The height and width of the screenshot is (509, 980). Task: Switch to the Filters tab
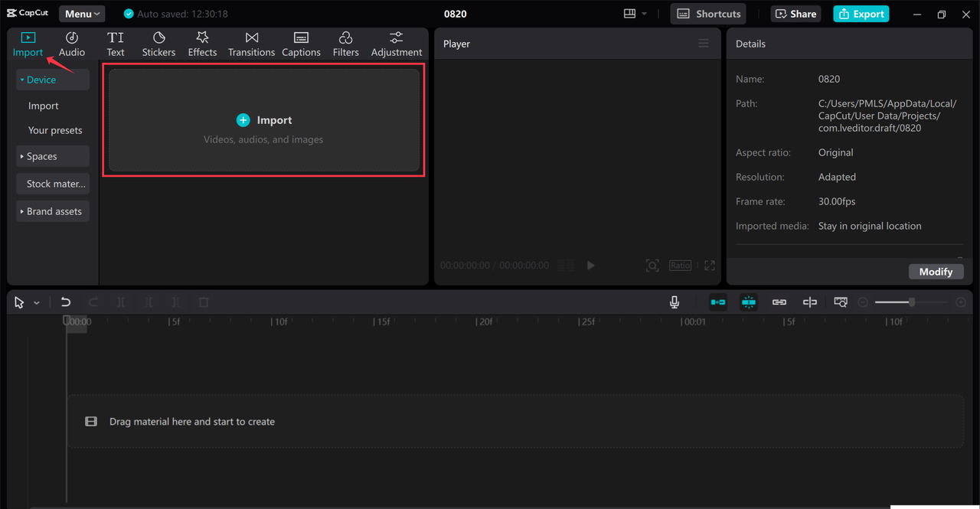[x=345, y=44]
